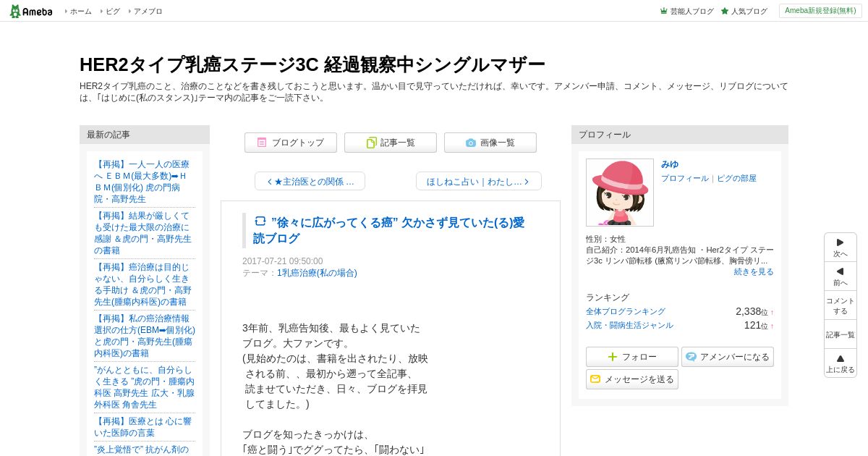Viewport: 868px width, 456px height.
Task: Go to 記事一覧 tab
Action: (x=391, y=143)
